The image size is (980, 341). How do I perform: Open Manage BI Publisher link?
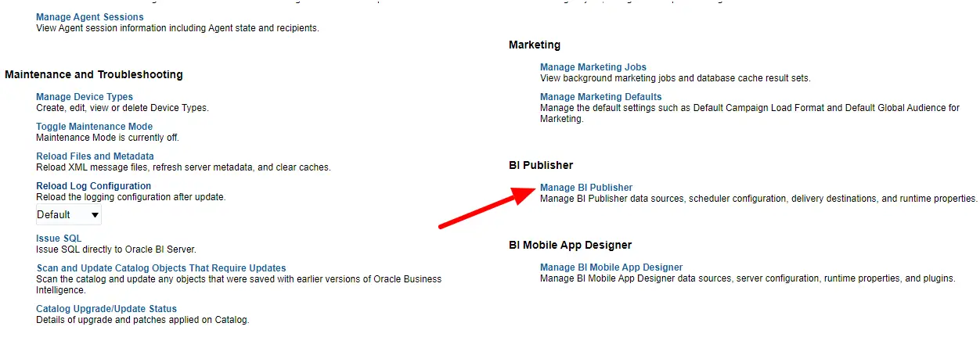click(586, 188)
